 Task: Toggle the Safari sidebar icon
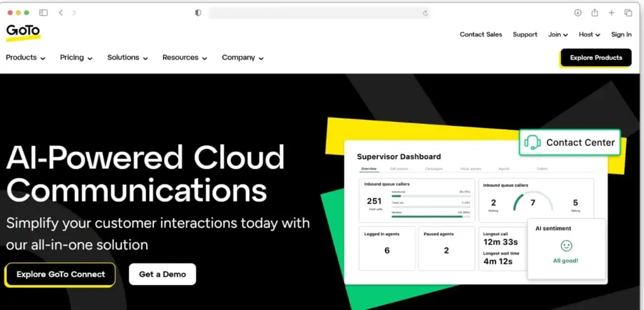pyautogui.click(x=43, y=13)
